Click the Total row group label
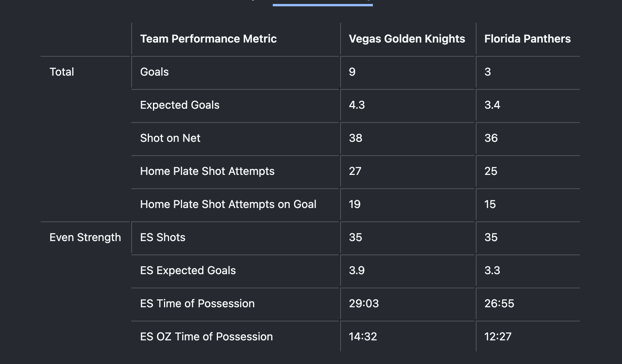Image resolution: width=622 pixels, height=364 pixels. tap(62, 72)
